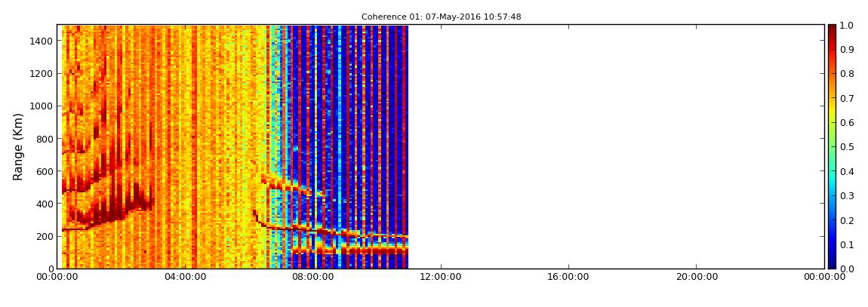Click the colorbar 0.9 value label
Image resolution: width=868 pixels, height=307 pixels.
tap(848, 50)
